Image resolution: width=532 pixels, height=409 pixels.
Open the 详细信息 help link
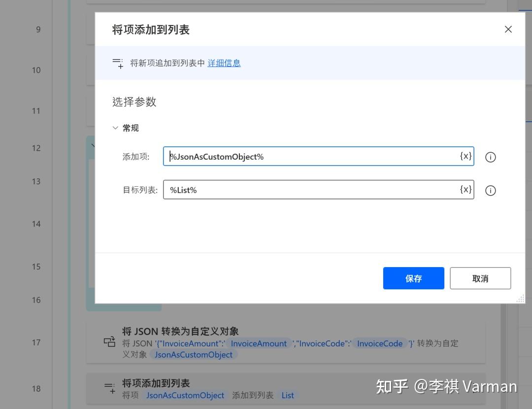click(x=224, y=63)
